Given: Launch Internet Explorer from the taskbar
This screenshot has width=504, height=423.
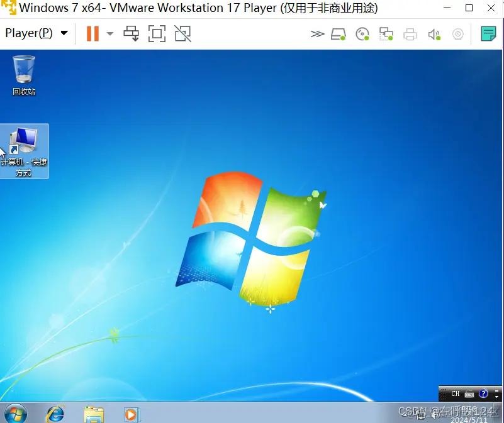Looking at the screenshot, I should click(55, 414).
